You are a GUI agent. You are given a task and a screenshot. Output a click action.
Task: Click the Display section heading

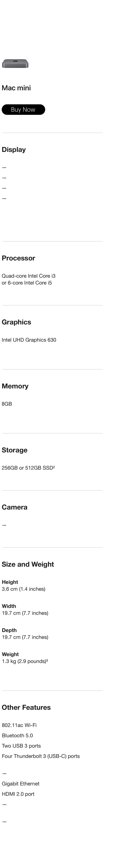tap(14, 150)
